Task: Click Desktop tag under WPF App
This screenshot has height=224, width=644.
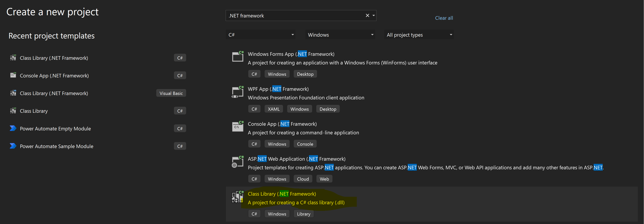Action: pos(328,109)
